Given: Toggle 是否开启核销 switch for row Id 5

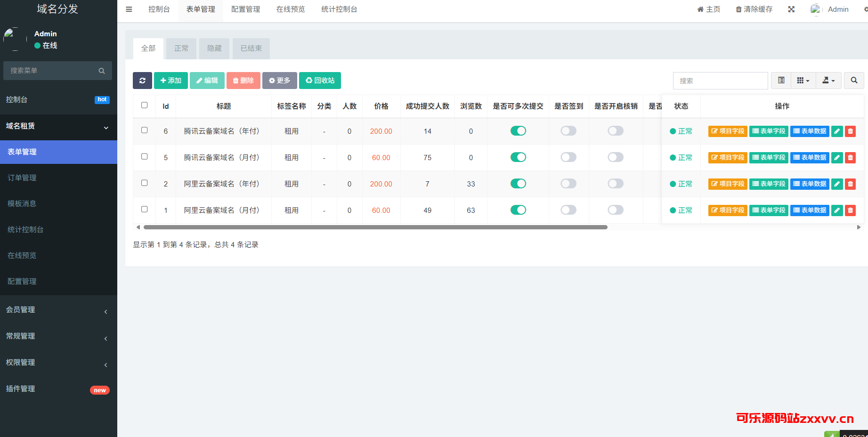Looking at the screenshot, I should click(616, 157).
